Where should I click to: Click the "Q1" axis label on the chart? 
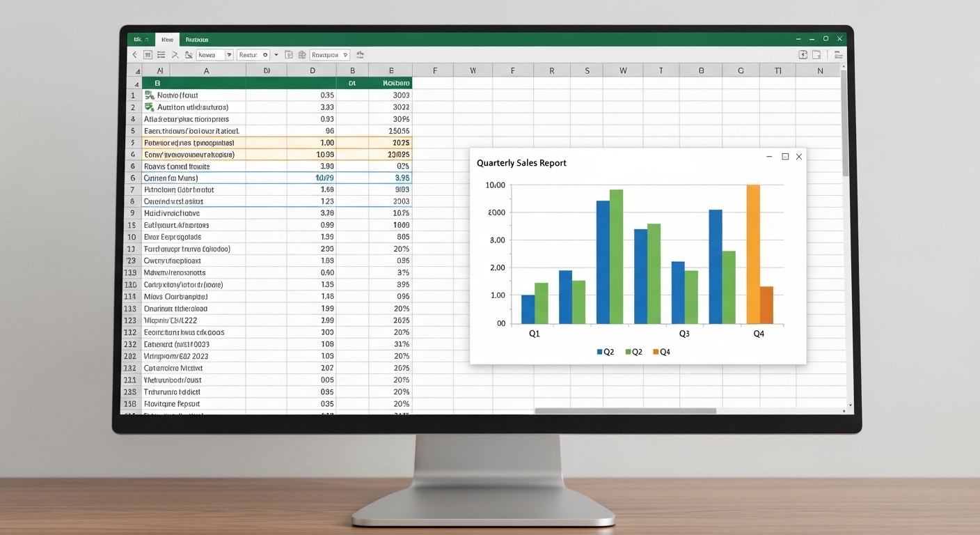pos(534,334)
